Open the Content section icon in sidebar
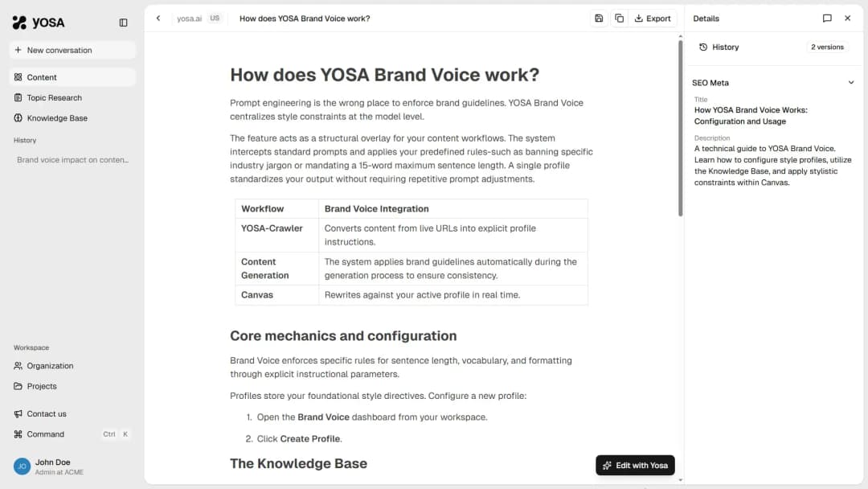 pos(18,77)
